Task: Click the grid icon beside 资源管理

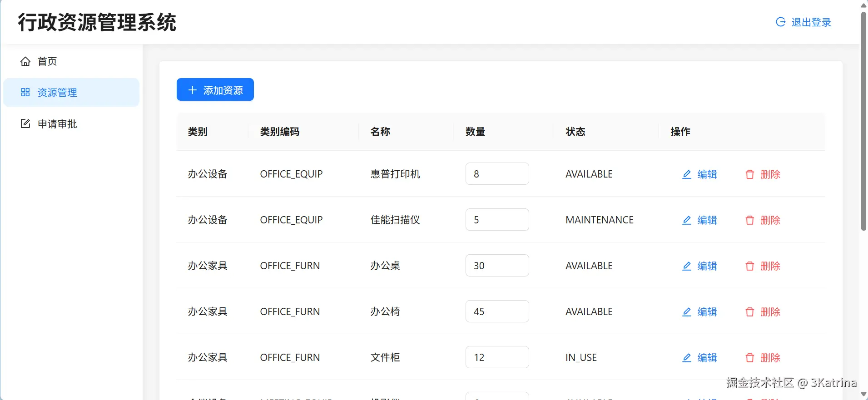Action: [x=25, y=93]
